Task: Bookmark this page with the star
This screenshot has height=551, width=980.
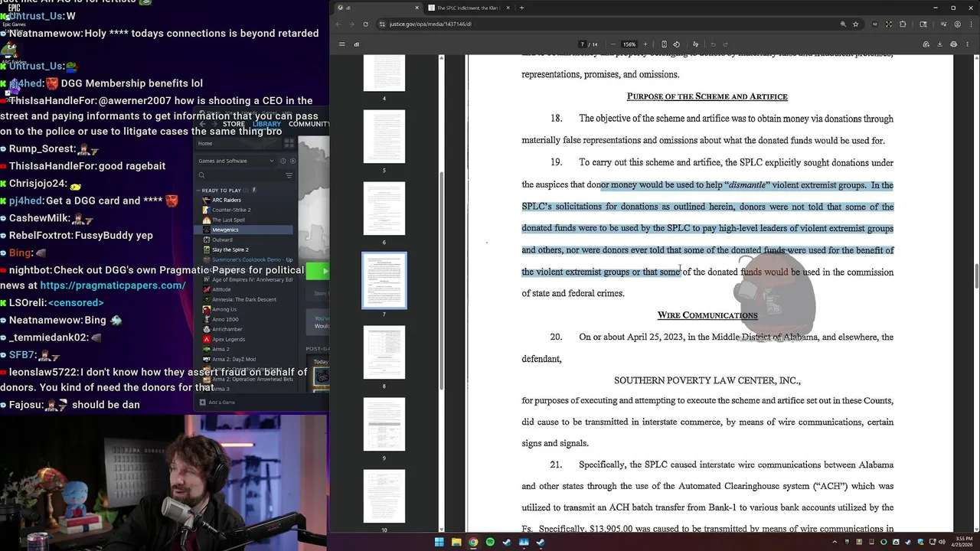Action: pyautogui.click(x=855, y=24)
